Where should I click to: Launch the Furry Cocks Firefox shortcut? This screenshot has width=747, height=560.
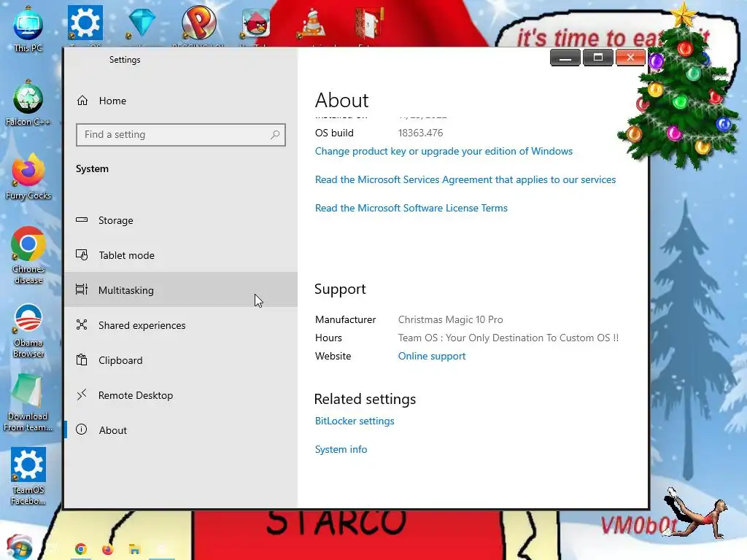(28, 177)
